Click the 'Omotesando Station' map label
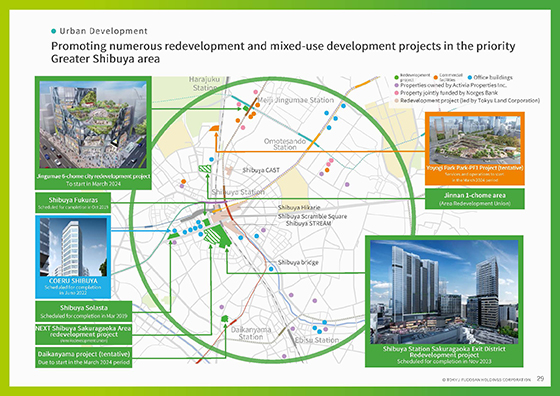560x396 pixels. click(285, 144)
